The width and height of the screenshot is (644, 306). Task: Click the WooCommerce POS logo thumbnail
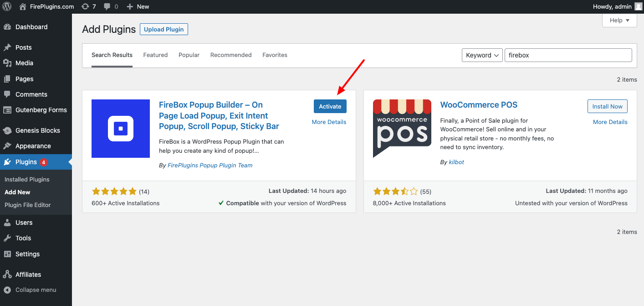pos(402,129)
